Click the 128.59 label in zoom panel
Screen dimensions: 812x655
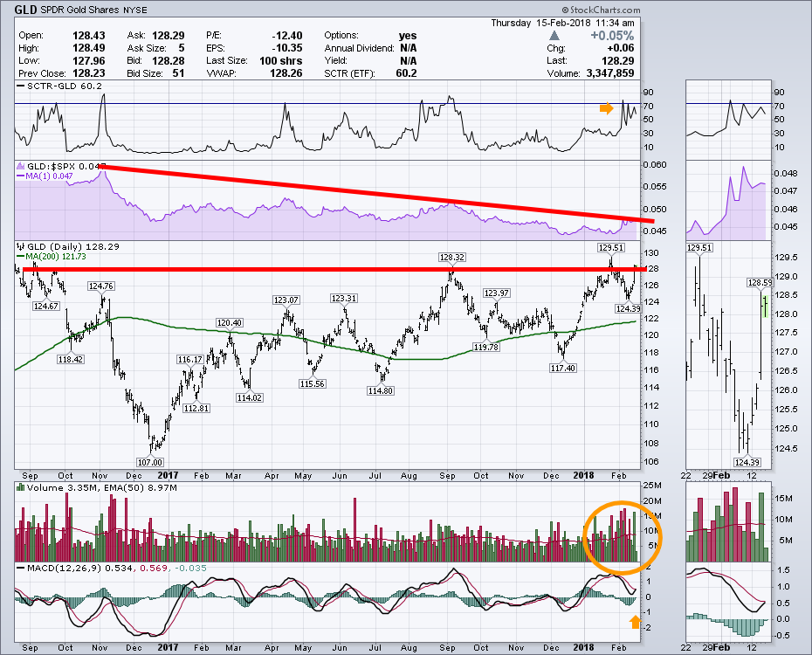point(760,282)
